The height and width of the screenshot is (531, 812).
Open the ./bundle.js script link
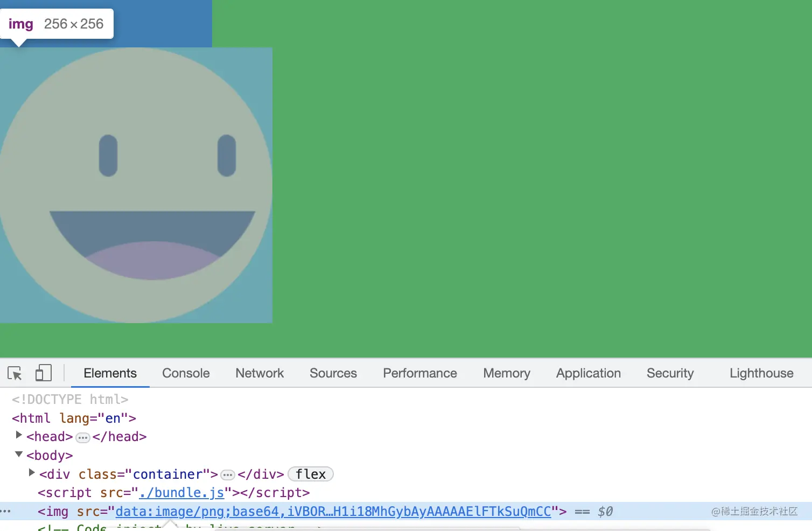(181, 493)
